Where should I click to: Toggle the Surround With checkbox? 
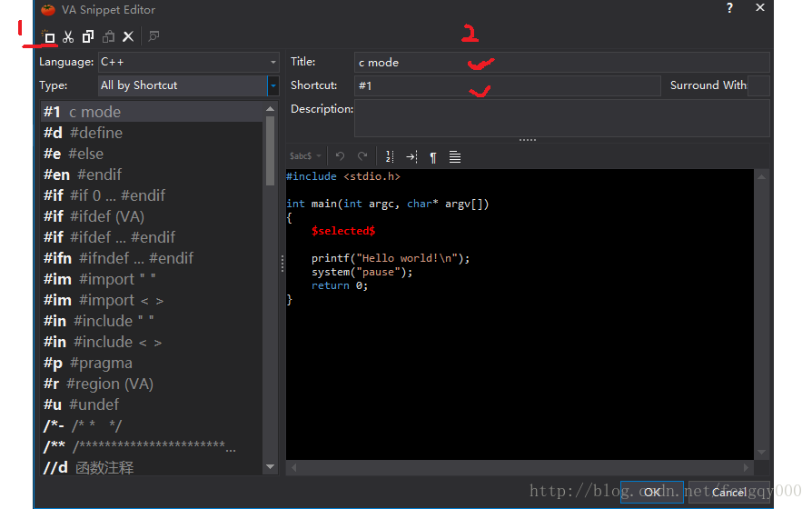[x=758, y=85]
